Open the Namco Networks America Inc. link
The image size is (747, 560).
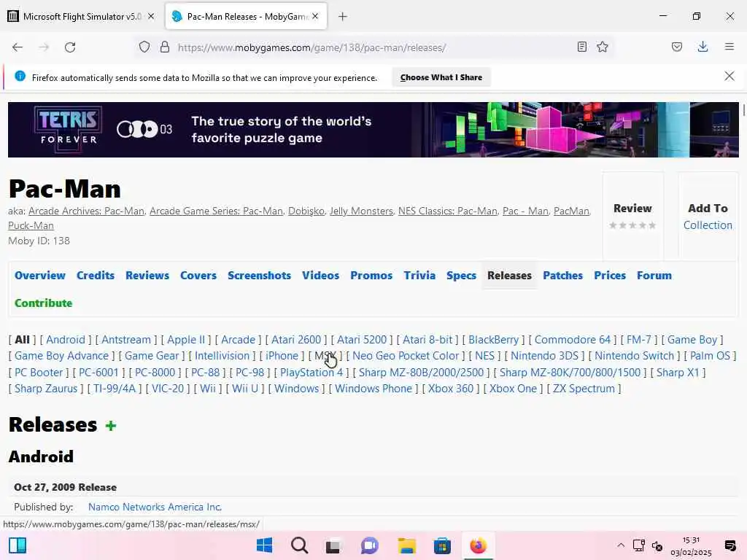tap(155, 507)
